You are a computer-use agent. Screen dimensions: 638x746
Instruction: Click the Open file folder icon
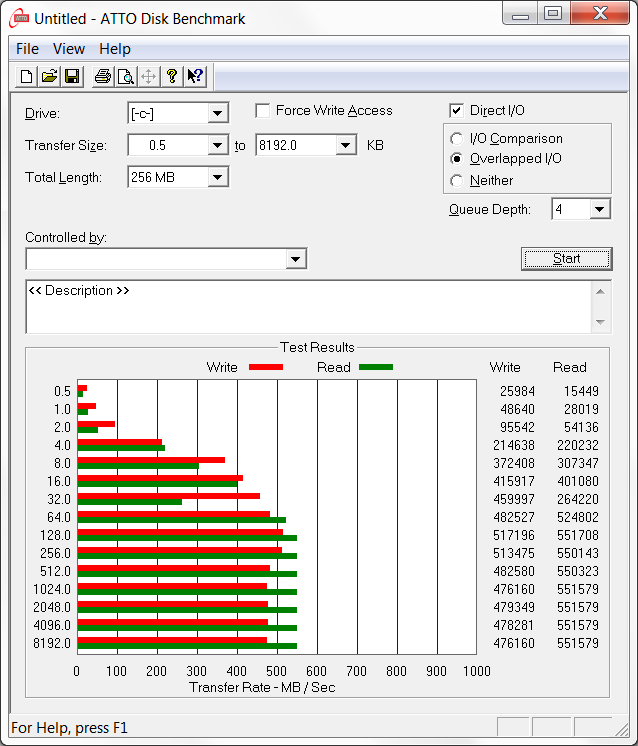[x=49, y=76]
